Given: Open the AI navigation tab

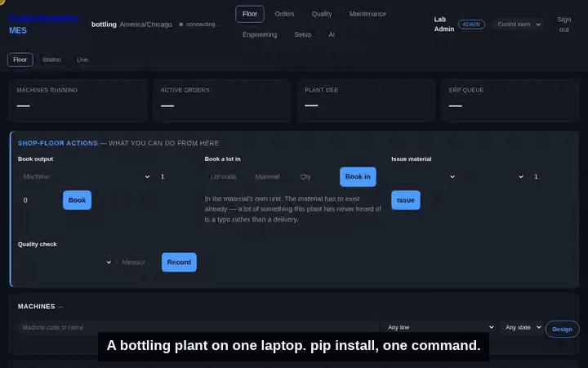Looking at the screenshot, I should click(x=332, y=34).
